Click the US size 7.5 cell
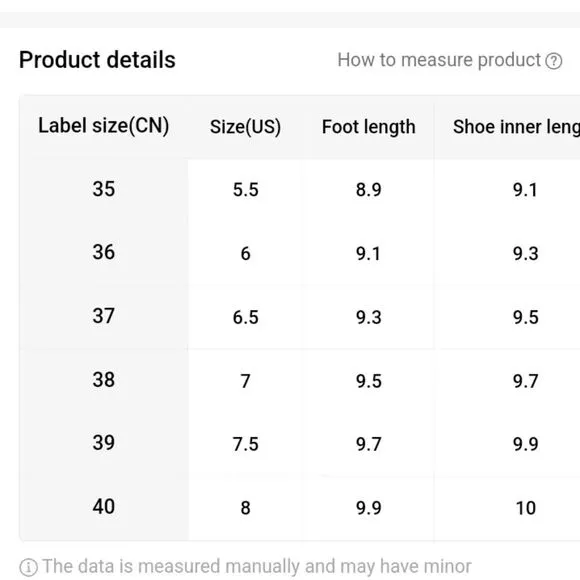This screenshot has width=580, height=580. [245, 444]
